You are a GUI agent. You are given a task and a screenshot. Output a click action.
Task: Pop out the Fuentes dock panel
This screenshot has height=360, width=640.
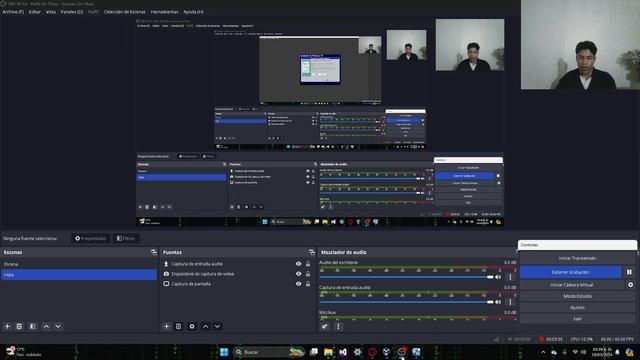pos(312,252)
